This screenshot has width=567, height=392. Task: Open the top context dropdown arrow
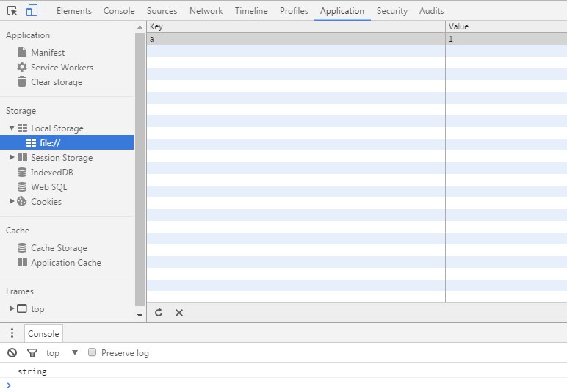[x=74, y=353]
